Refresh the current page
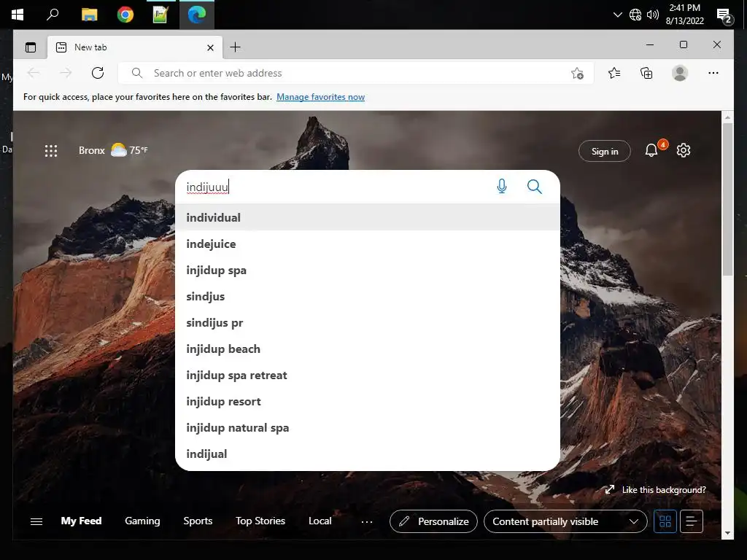Screen dimensions: 747x560 click(x=98, y=73)
